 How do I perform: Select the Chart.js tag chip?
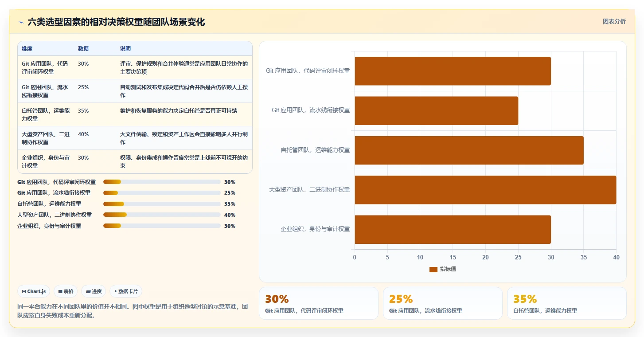34,291
